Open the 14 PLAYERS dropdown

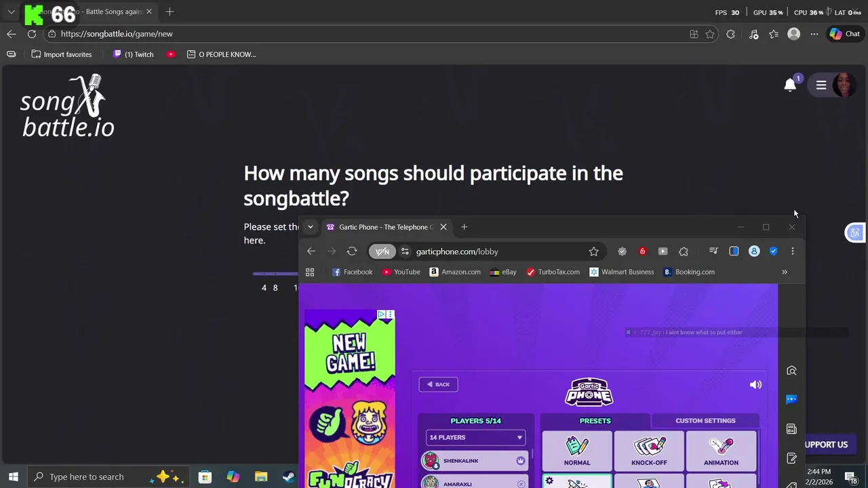475,437
